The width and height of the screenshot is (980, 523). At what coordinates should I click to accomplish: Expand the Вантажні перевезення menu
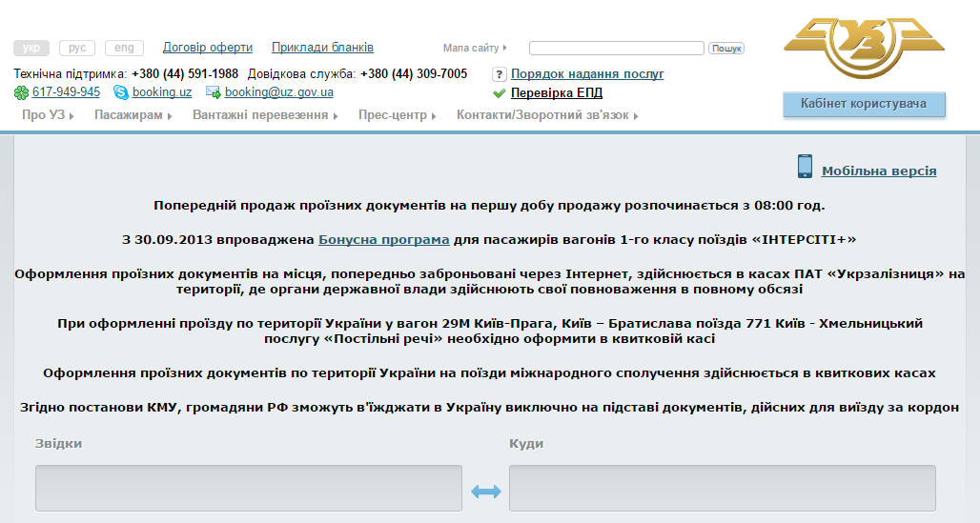265,115
